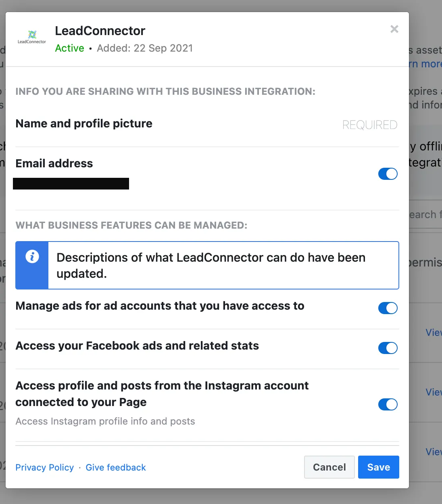Click the descriptions updated notice text
442x504 pixels.
coord(211,265)
